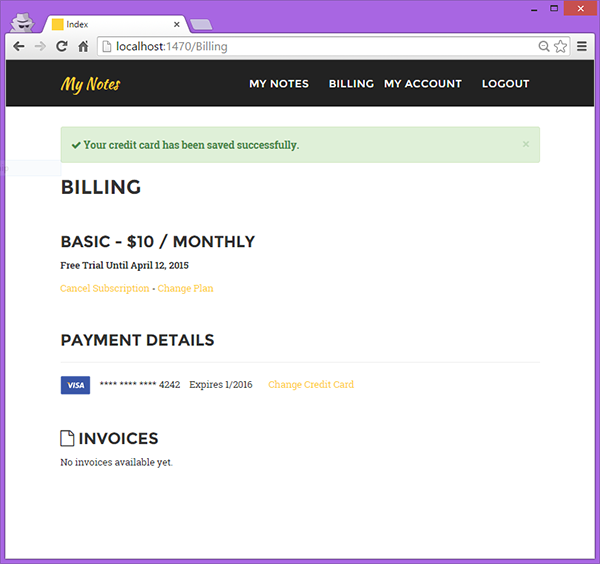The width and height of the screenshot is (600, 564).
Task: Click the masked card number ending 4242
Action: [140, 385]
